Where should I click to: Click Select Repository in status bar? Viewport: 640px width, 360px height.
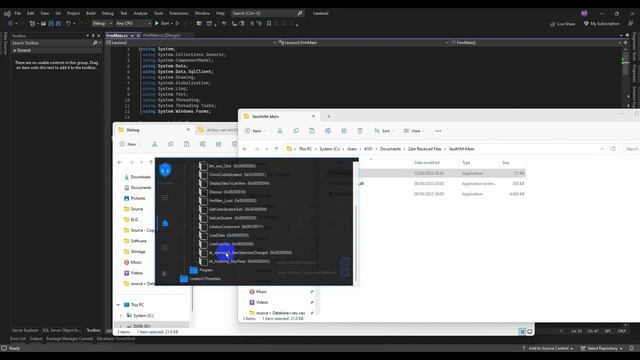tap(601, 348)
